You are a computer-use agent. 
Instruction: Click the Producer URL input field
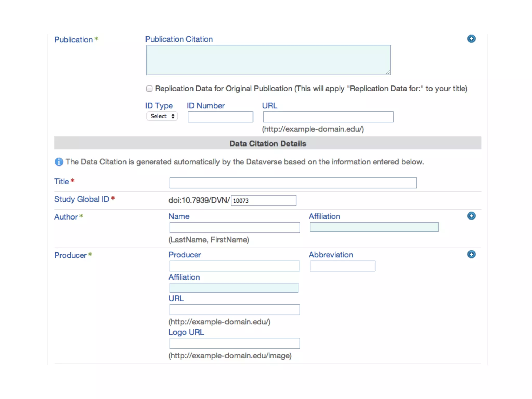coord(234,310)
